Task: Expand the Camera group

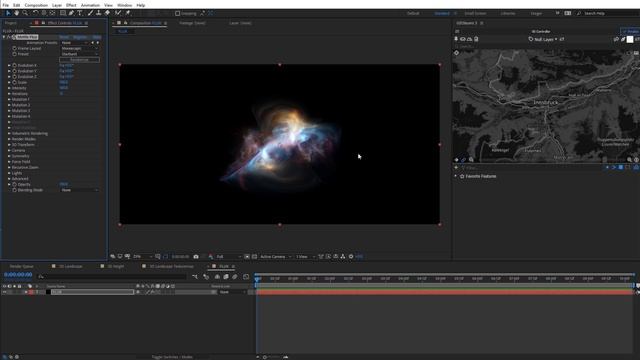Action: pos(9,151)
